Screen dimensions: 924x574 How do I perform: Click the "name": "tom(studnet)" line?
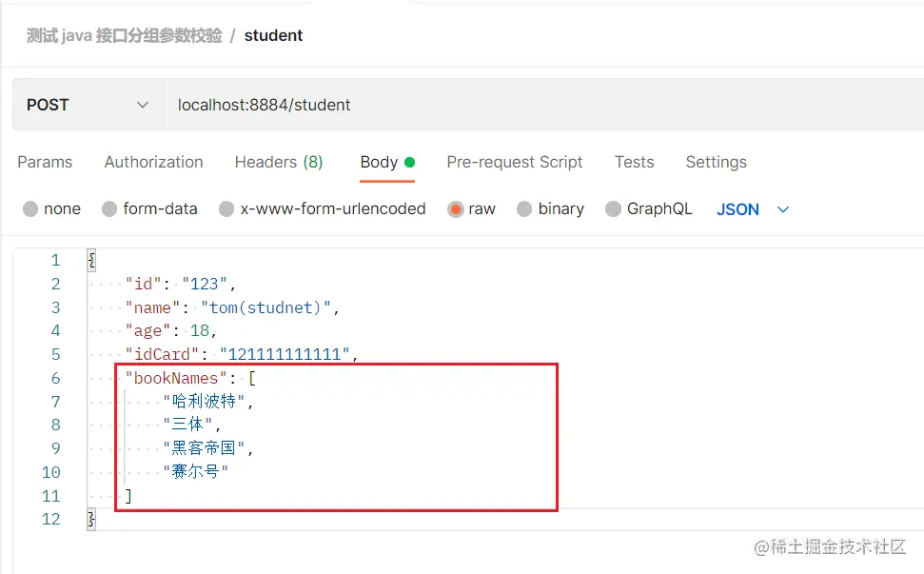pyautogui.click(x=232, y=307)
